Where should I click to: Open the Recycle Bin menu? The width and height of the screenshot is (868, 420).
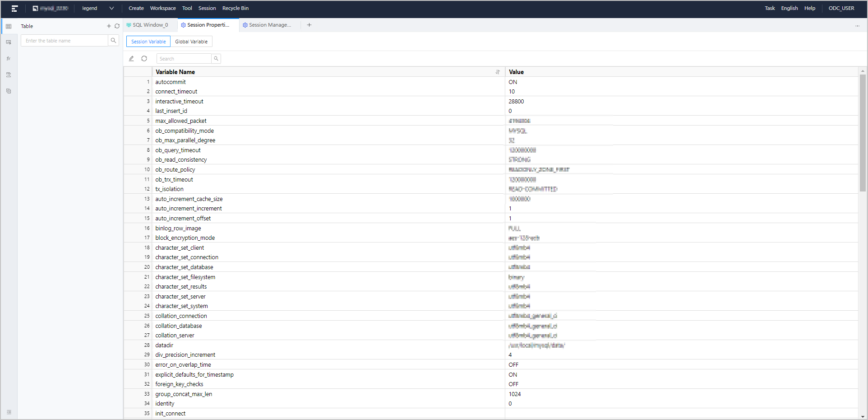(x=235, y=8)
